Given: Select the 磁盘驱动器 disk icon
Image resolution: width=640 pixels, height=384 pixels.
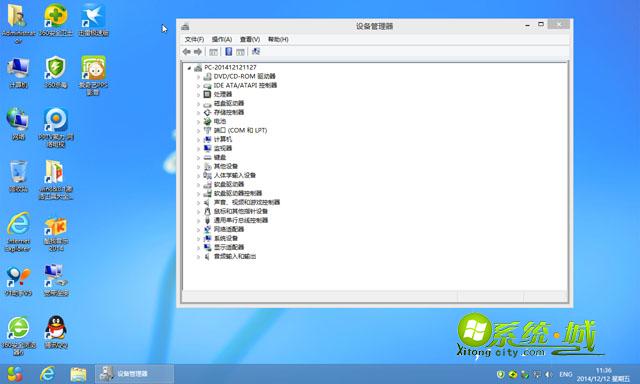Looking at the screenshot, I should coord(207,104).
